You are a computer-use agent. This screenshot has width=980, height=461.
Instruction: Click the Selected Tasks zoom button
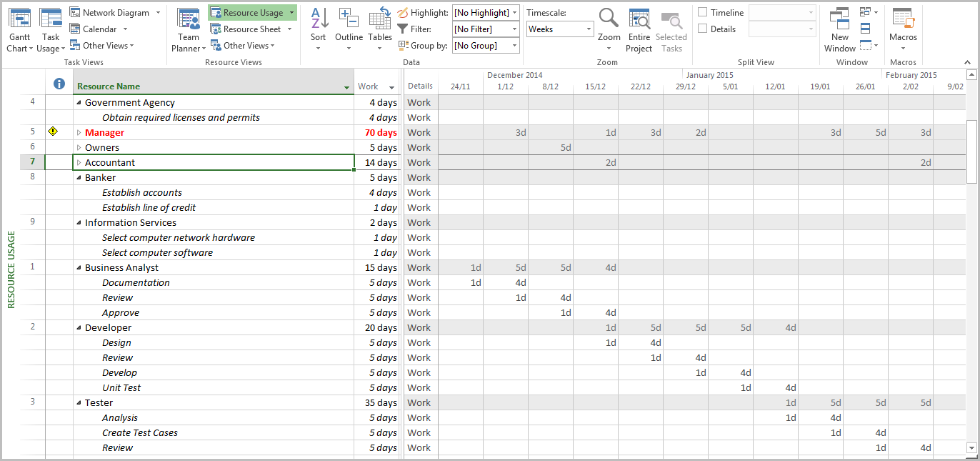pos(671,30)
